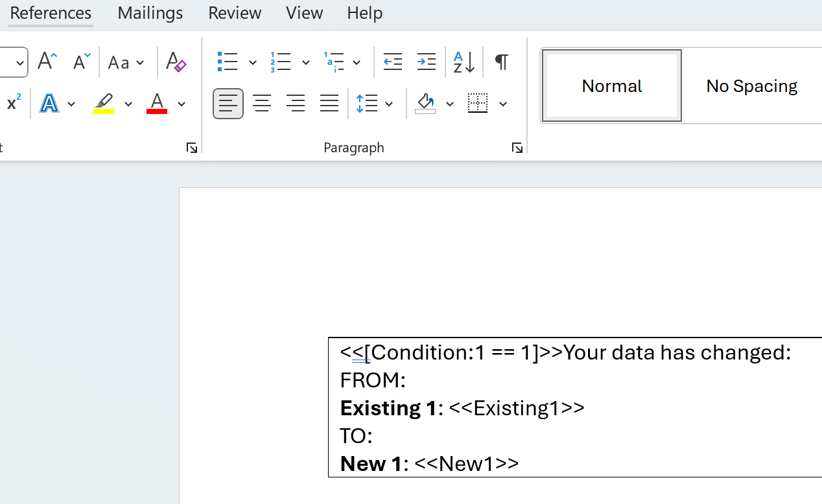The image size is (822, 504).
Task: Open Paragraph settings dialog launcher
Action: point(517,148)
